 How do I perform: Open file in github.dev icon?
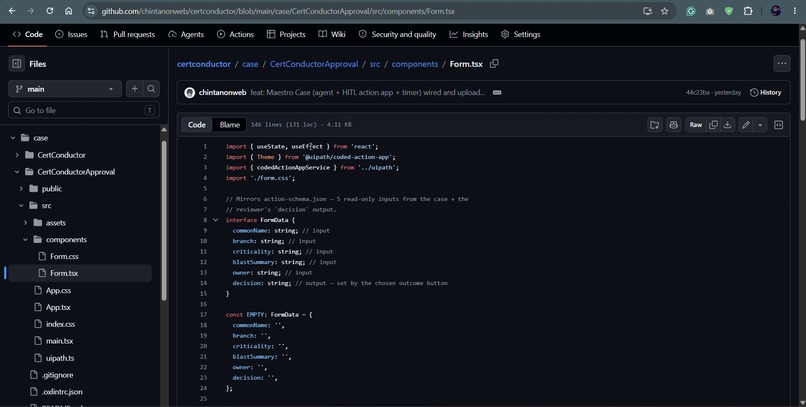[654, 124]
